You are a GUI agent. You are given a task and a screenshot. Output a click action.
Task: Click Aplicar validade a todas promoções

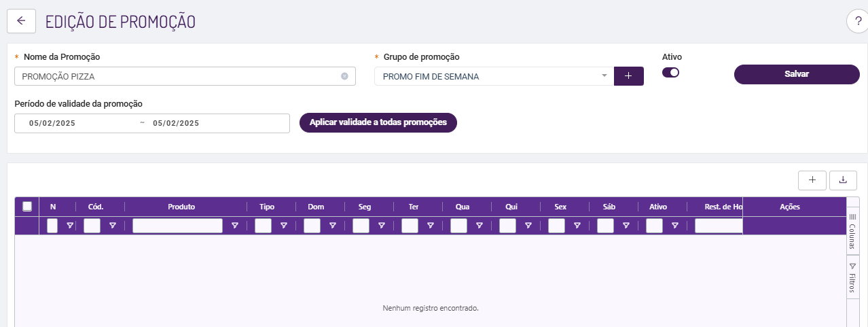pos(378,122)
